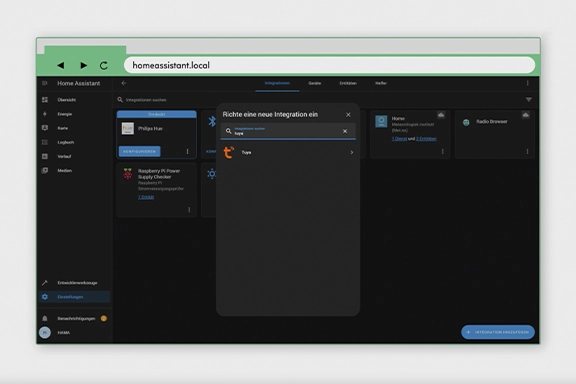Click the Home integration icon
The width and height of the screenshot is (576, 384).
(381, 121)
